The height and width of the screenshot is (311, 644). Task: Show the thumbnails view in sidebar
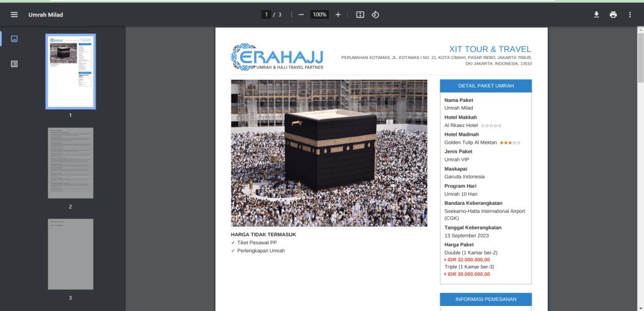tap(14, 39)
